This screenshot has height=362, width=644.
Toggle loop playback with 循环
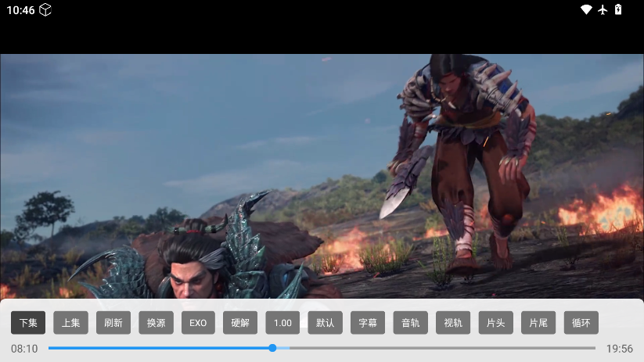[x=581, y=323]
